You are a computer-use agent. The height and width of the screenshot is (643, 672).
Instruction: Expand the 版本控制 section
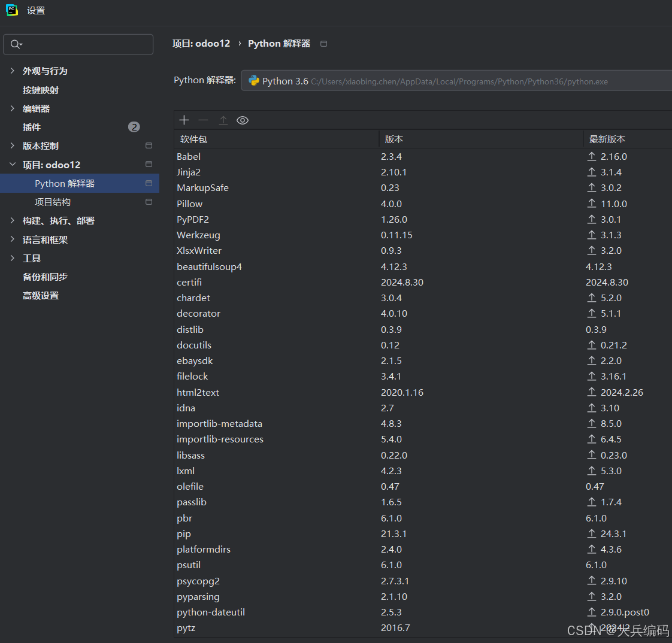(13, 145)
